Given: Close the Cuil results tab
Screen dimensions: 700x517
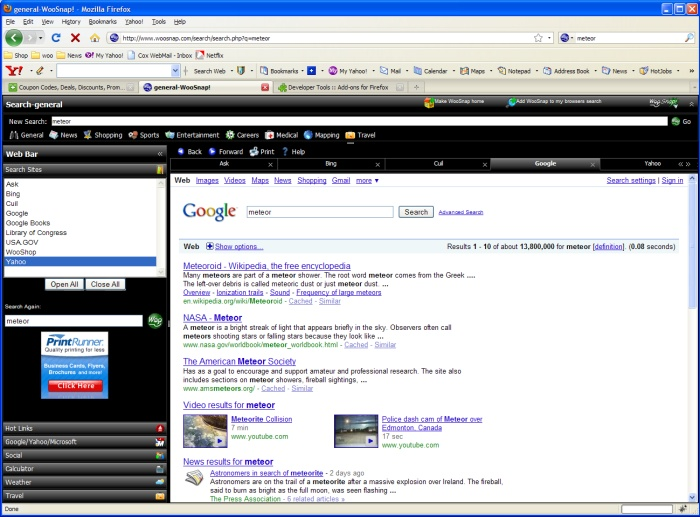Looking at the screenshot, I should coord(485,165).
